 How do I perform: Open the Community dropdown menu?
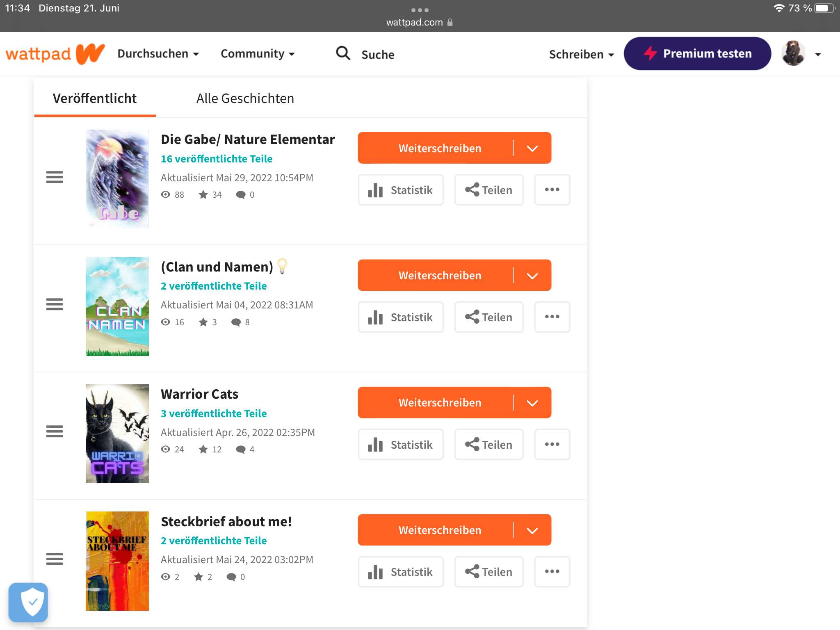tap(258, 54)
